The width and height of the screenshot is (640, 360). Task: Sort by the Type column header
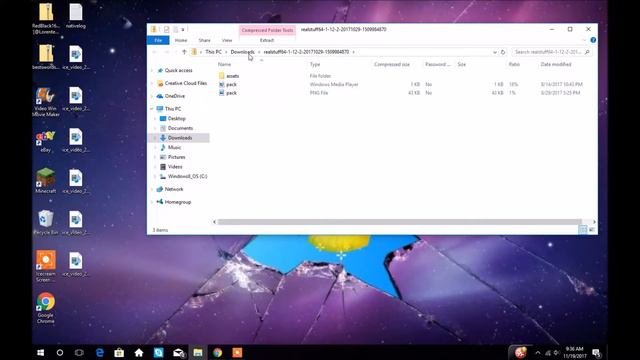[x=315, y=64]
